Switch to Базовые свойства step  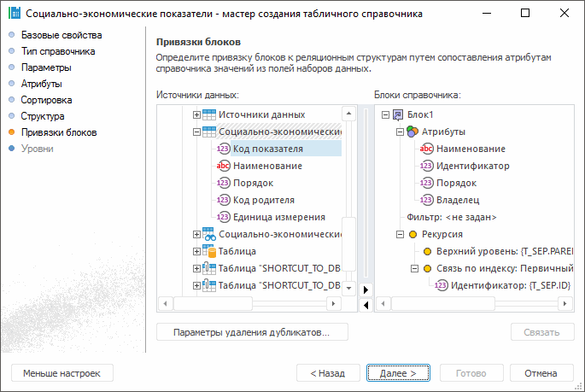(61, 35)
